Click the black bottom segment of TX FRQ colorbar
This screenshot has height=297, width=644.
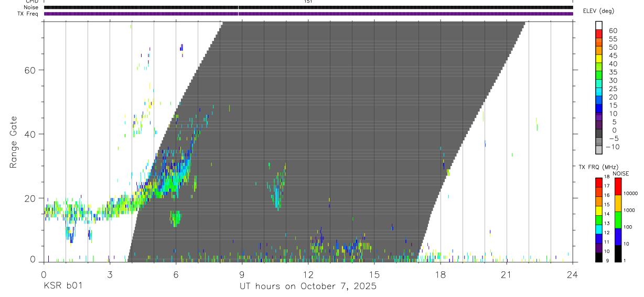tap(599, 257)
